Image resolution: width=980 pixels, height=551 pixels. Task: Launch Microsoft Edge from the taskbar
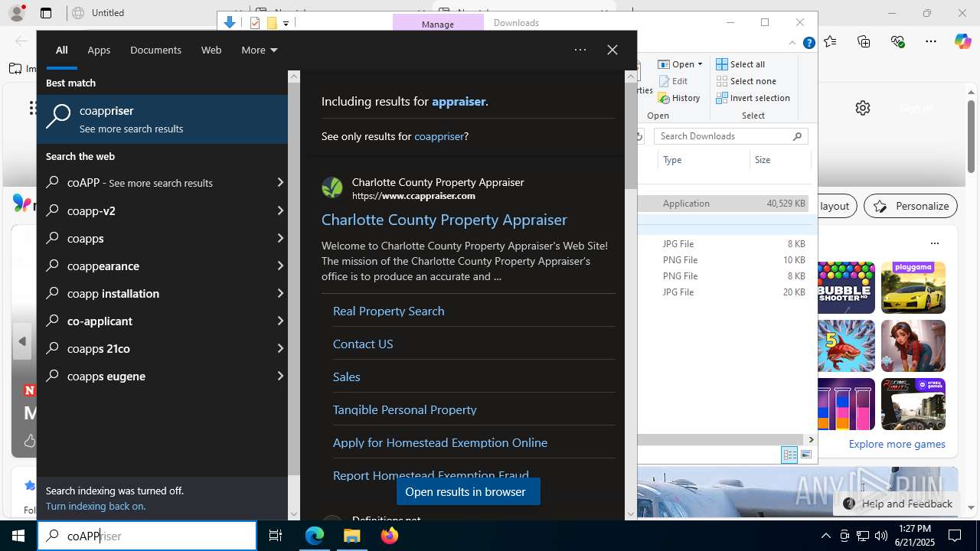coord(315,536)
